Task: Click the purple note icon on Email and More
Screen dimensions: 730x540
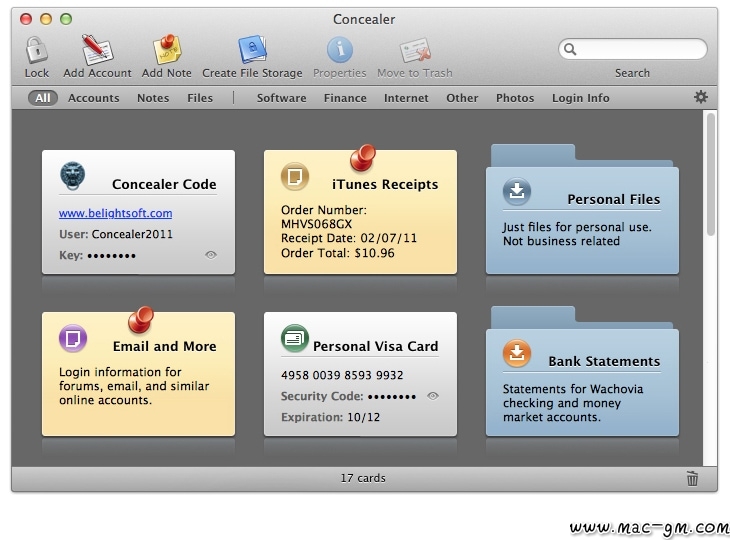Action: tap(73, 338)
